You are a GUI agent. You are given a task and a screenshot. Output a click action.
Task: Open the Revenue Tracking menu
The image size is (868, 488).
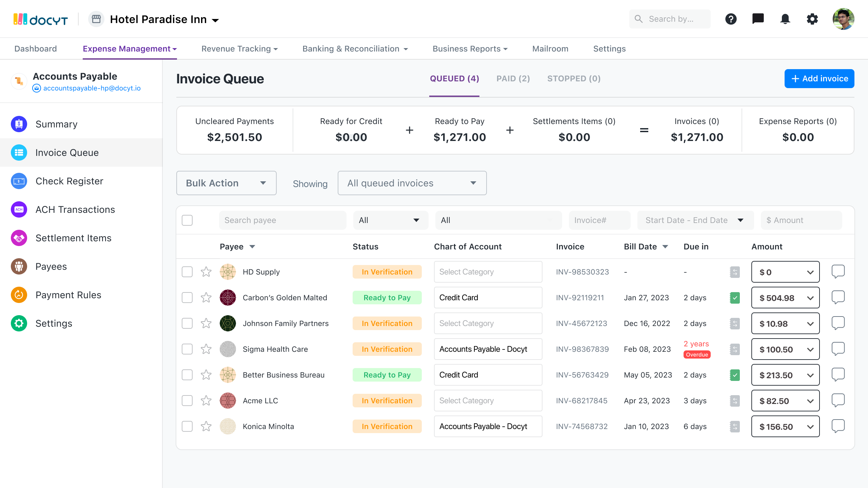tap(239, 48)
